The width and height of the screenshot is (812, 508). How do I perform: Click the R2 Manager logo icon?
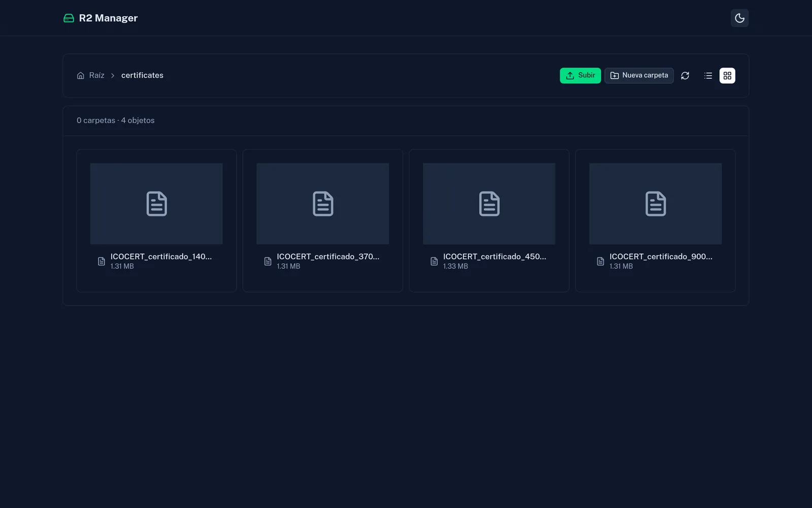click(x=69, y=18)
